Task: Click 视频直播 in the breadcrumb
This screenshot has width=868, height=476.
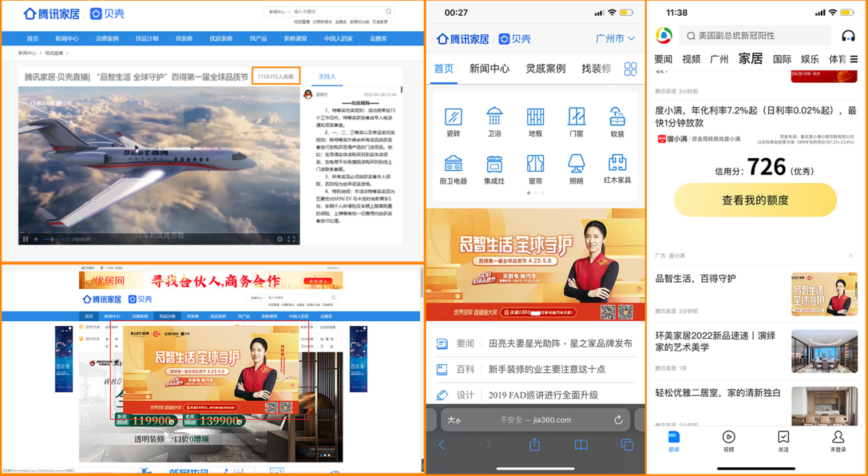Action: pyautogui.click(x=55, y=53)
